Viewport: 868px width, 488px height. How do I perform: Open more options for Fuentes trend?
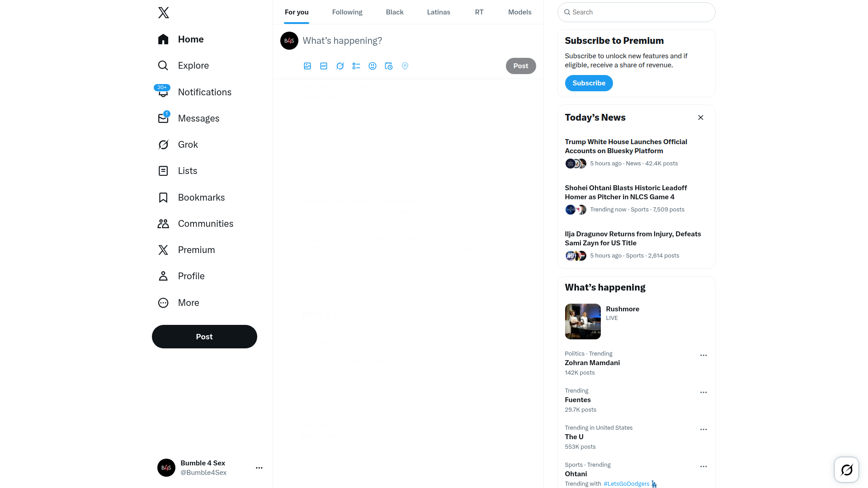(703, 393)
